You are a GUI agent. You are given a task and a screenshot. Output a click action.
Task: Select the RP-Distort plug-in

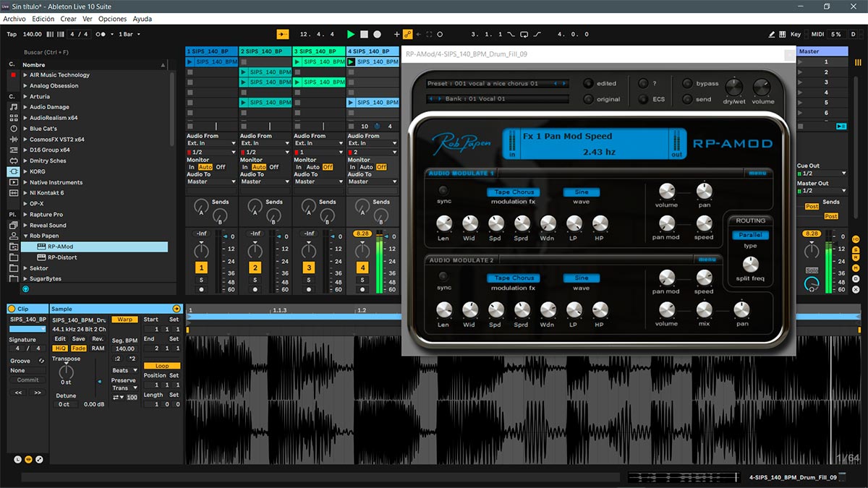63,257
